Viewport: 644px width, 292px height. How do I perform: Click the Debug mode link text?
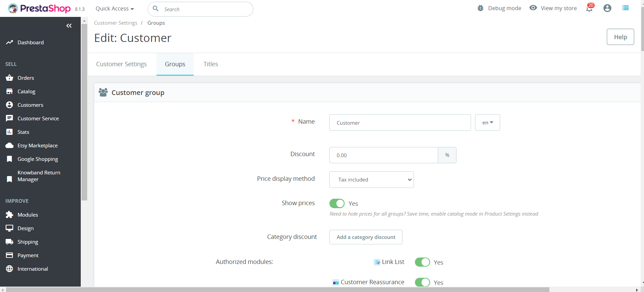504,8
